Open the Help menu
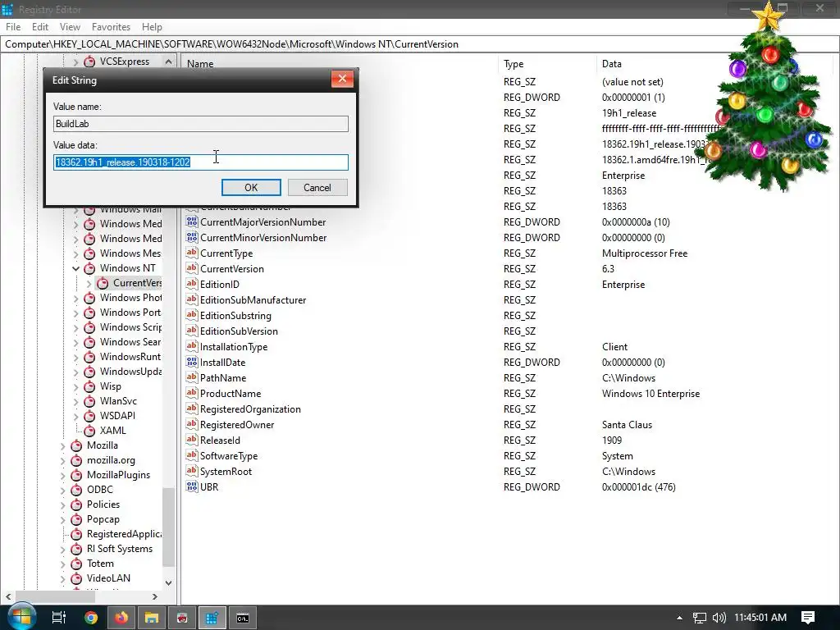The image size is (840, 630). coord(152,27)
